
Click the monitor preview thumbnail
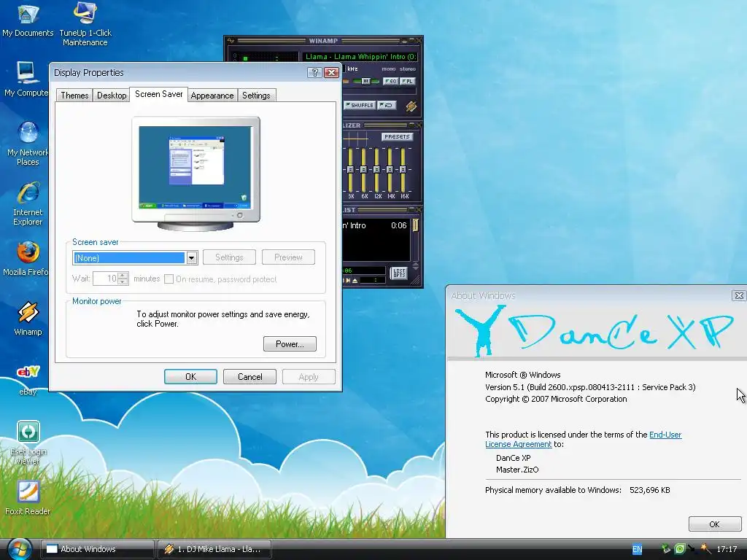pos(196,174)
